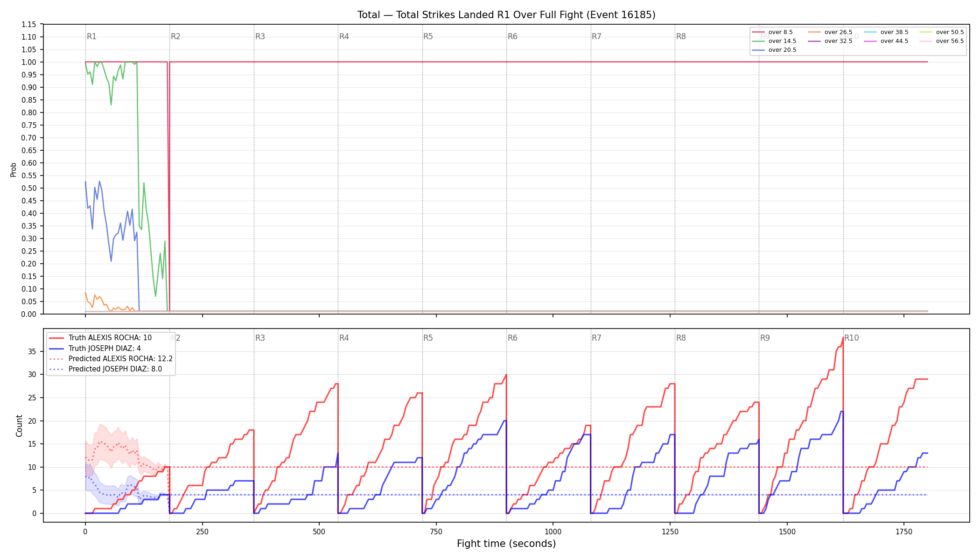Click the R10 round marker in Count plot
The height and width of the screenshot is (560, 980).
click(x=851, y=338)
